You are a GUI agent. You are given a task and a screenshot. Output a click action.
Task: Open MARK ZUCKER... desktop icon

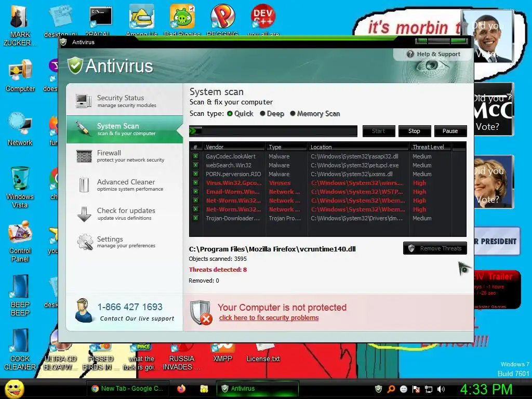point(19,25)
